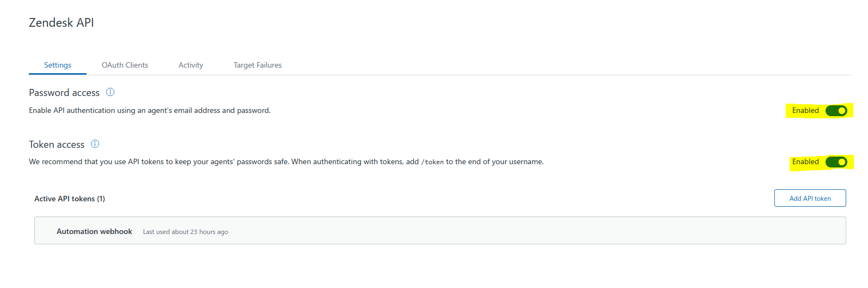
Task: Click the Token access info icon
Action: [95, 144]
